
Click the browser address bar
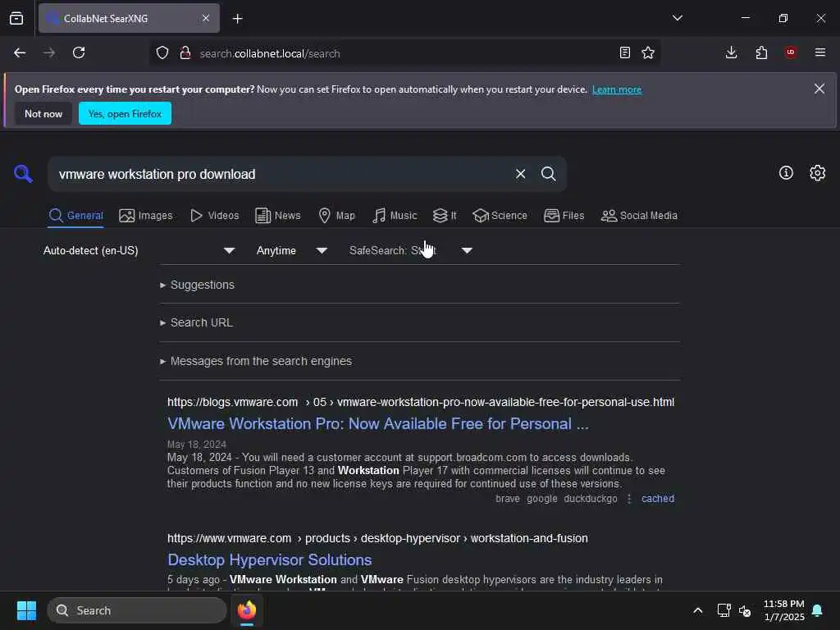pos(404,53)
